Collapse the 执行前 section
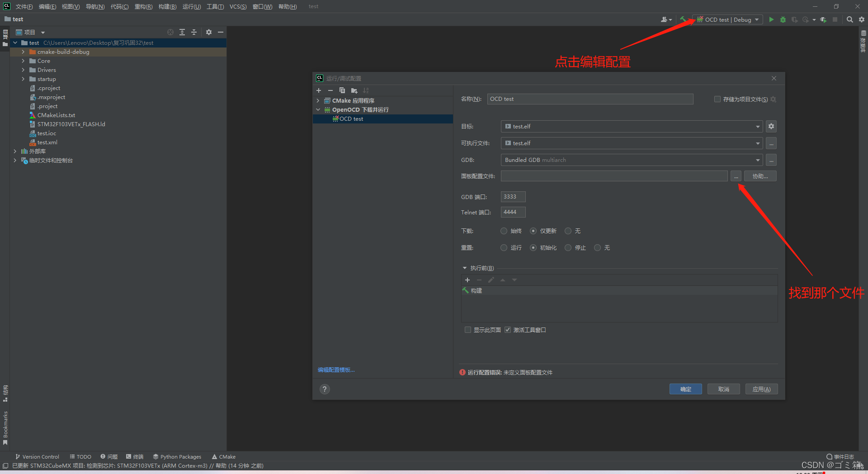 [464, 268]
